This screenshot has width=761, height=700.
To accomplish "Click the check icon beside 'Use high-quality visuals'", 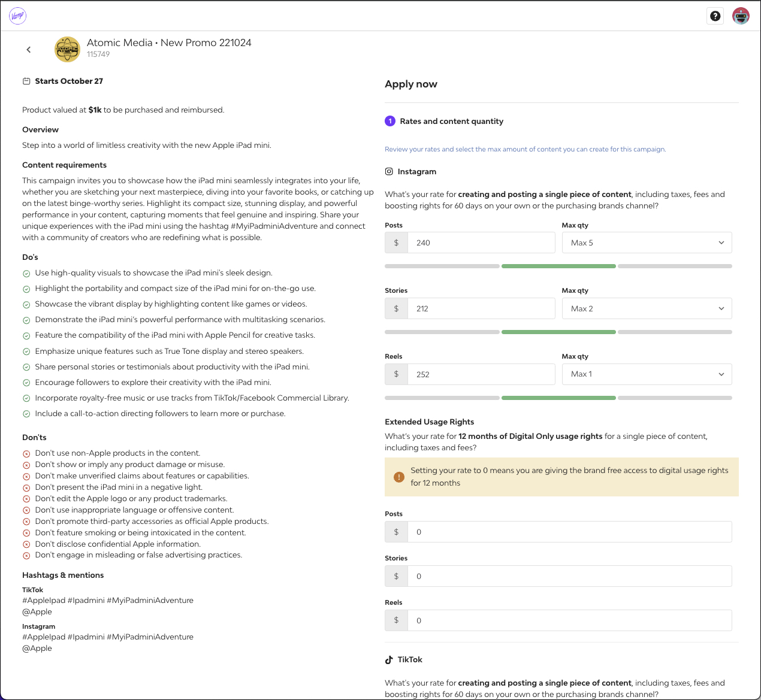I will [26, 274].
